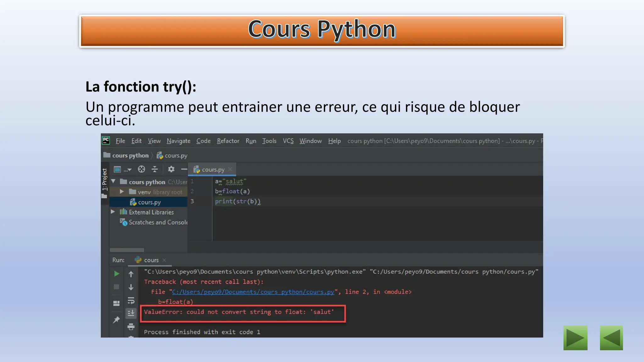Image resolution: width=644 pixels, height=362 pixels.
Task: Click the collapse all icon
Action: 155,169
